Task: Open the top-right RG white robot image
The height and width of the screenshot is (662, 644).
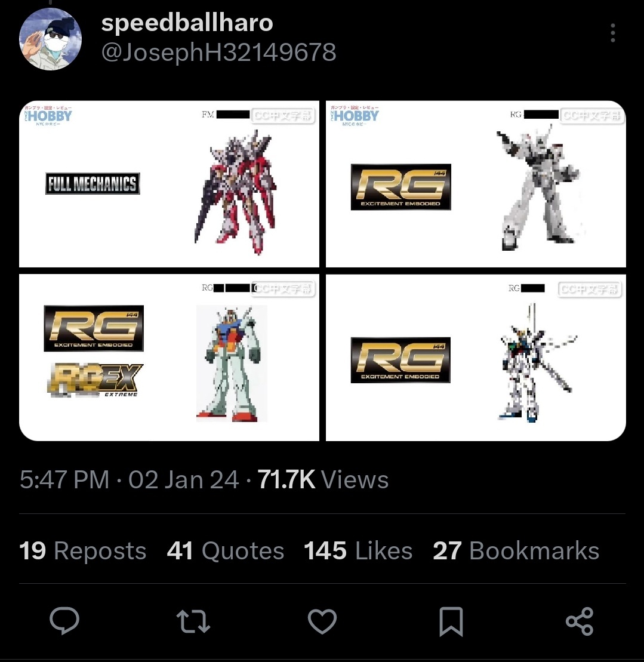Action: pyautogui.click(x=476, y=184)
